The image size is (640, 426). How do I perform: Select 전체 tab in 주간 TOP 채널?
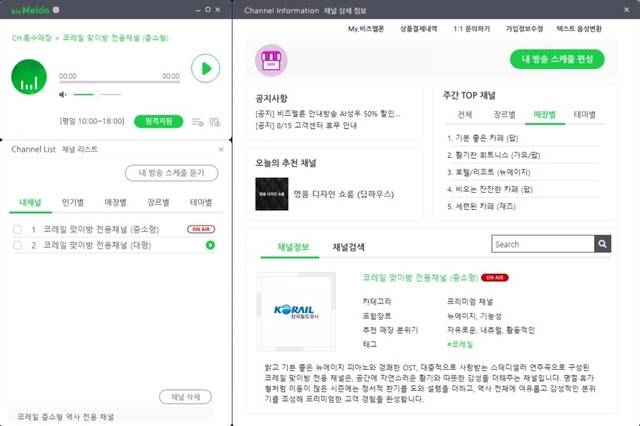[465, 115]
